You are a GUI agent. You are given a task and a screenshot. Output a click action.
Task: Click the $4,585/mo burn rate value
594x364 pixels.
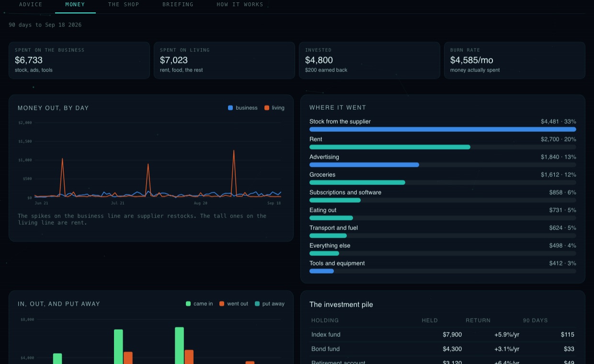click(x=472, y=60)
